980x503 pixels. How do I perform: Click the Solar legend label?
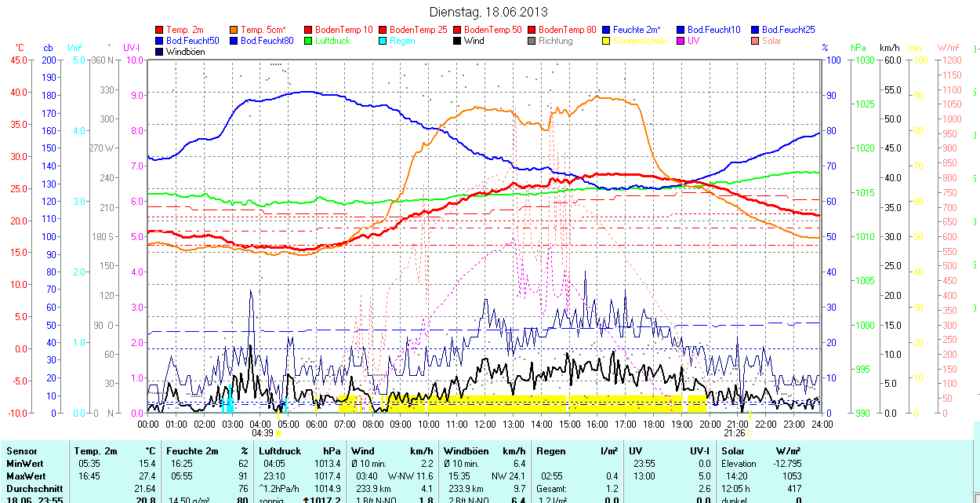(771, 41)
